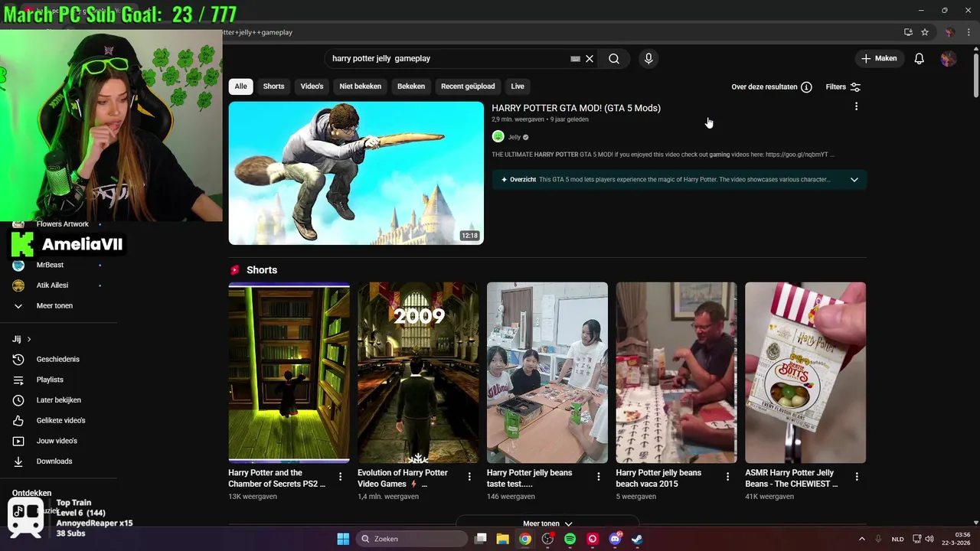Open options for beach vaca 2015 short
The height and width of the screenshot is (551, 980).
tap(727, 476)
